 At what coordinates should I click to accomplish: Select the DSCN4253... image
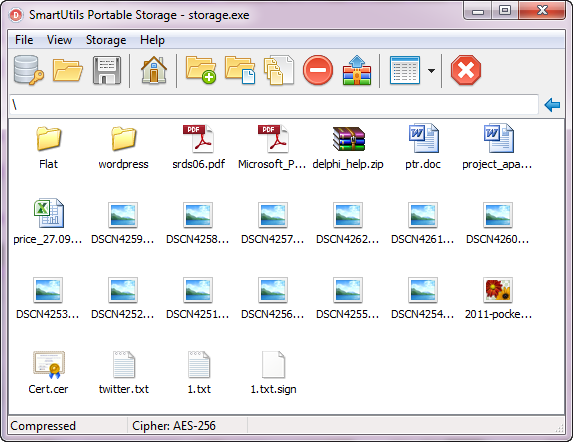point(48,297)
